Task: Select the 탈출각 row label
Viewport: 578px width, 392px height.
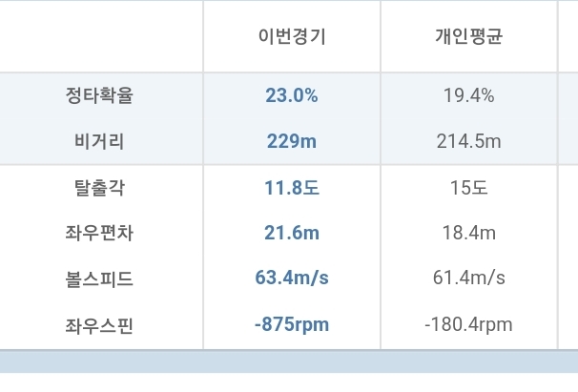Action: point(100,188)
